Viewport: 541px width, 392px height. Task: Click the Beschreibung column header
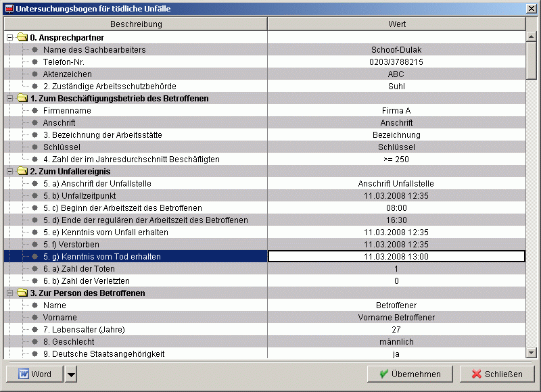tap(136, 24)
